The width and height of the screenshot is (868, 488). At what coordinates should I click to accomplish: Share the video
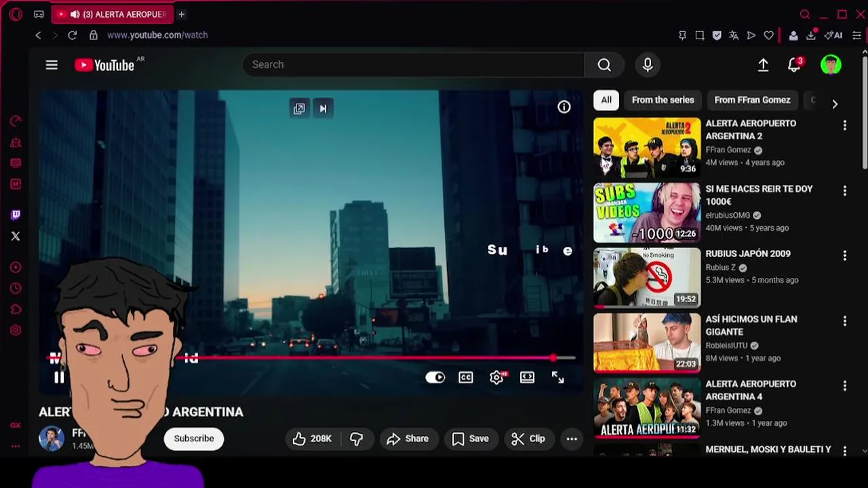pos(408,439)
